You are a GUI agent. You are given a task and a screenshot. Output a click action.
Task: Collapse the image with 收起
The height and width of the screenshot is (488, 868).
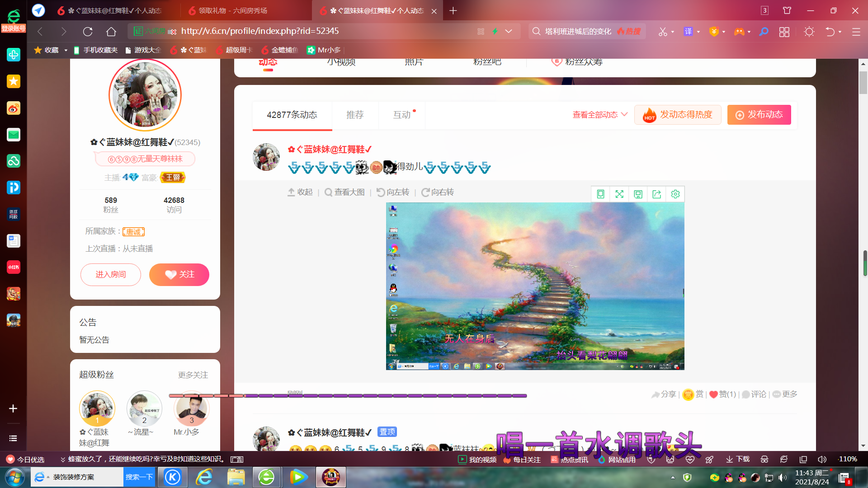pos(300,192)
